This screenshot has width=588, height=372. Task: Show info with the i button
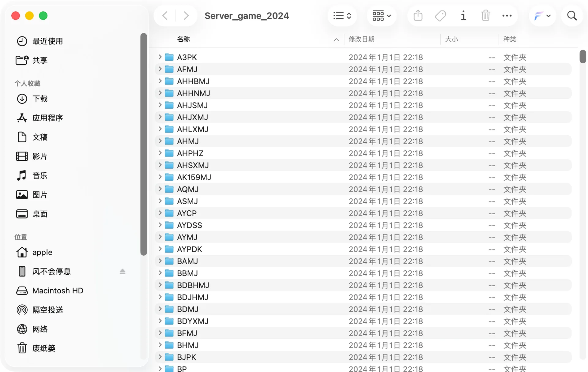[x=463, y=16]
